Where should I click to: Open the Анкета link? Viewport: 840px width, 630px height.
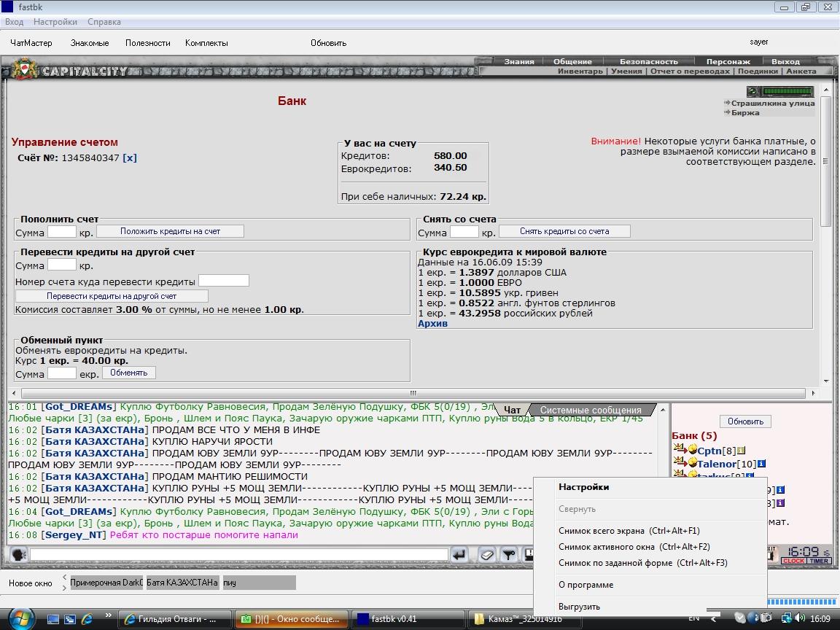pyautogui.click(x=801, y=71)
